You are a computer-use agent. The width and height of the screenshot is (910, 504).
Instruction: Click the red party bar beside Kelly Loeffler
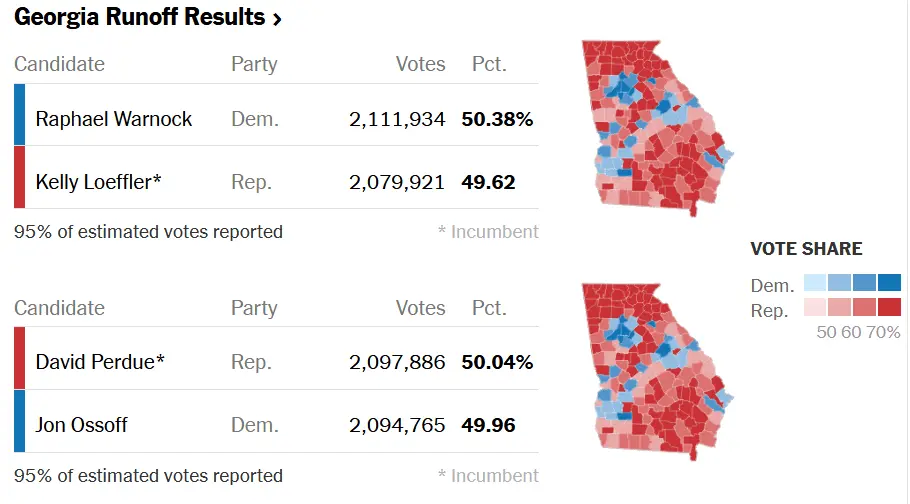20,177
